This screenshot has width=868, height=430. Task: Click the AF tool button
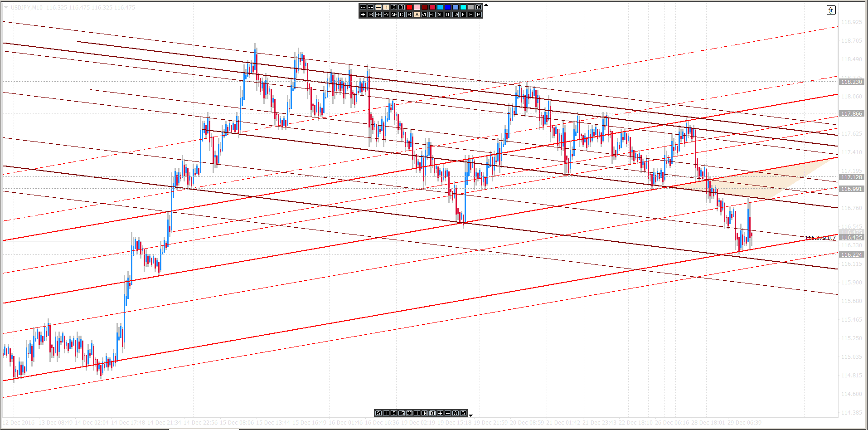point(394,15)
